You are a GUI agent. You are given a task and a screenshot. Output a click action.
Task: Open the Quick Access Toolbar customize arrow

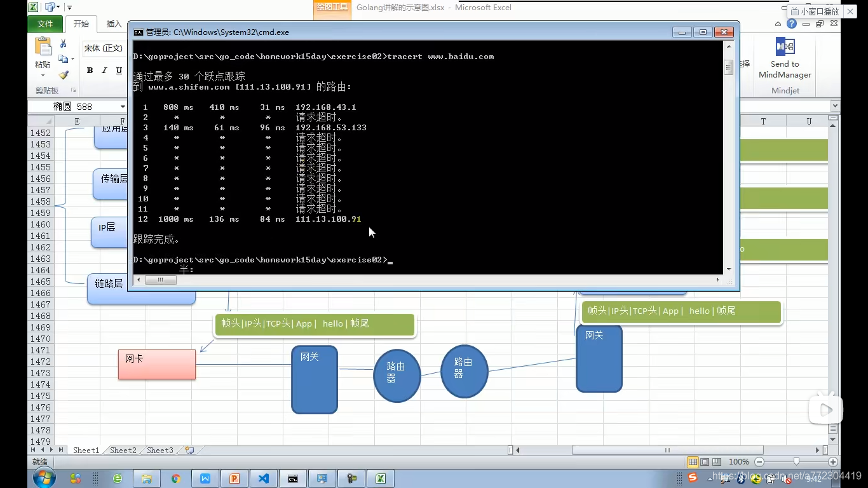(x=69, y=8)
